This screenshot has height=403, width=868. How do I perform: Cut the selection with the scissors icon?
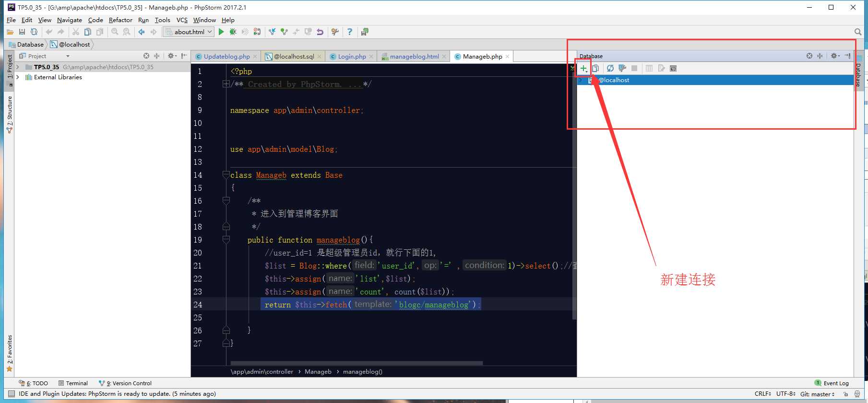(x=76, y=32)
